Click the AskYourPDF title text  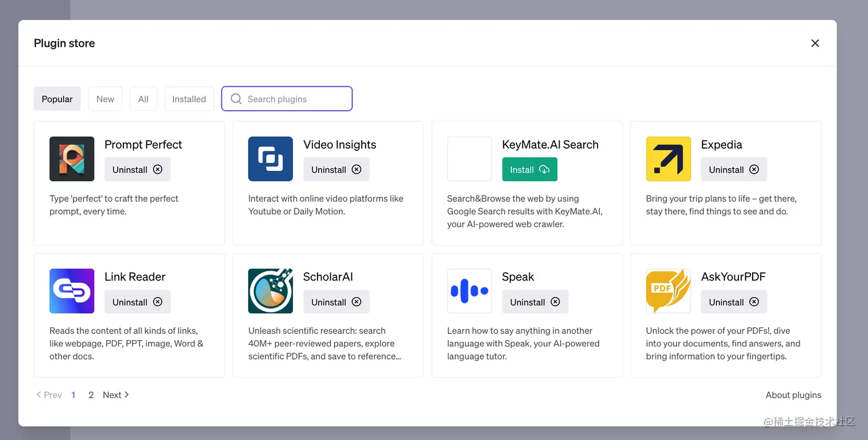(733, 277)
